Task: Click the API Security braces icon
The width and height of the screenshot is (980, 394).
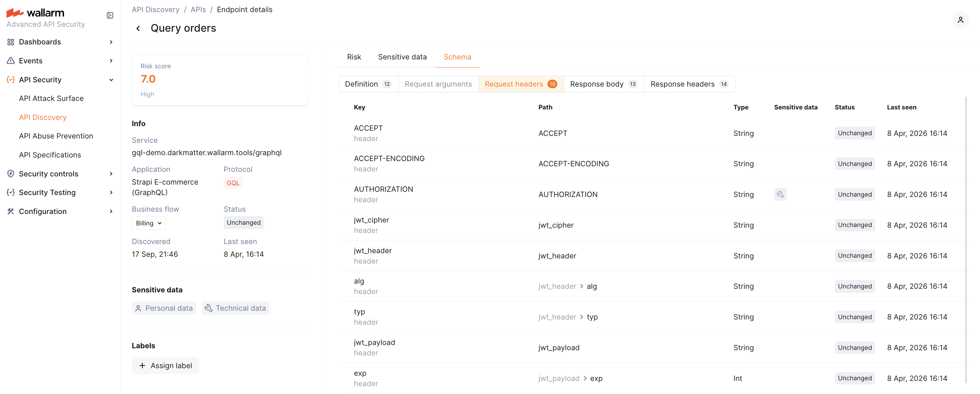Action: [x=11, y=79]
